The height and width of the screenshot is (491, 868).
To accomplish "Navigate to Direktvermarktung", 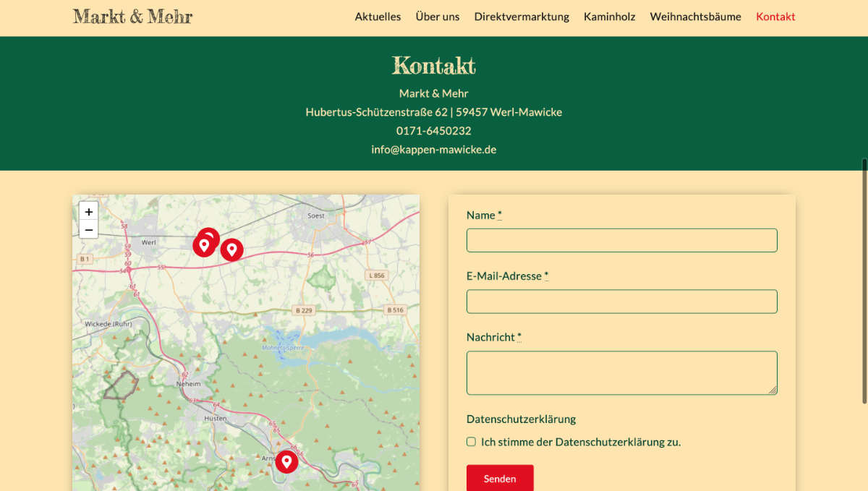I will (522, 17).
